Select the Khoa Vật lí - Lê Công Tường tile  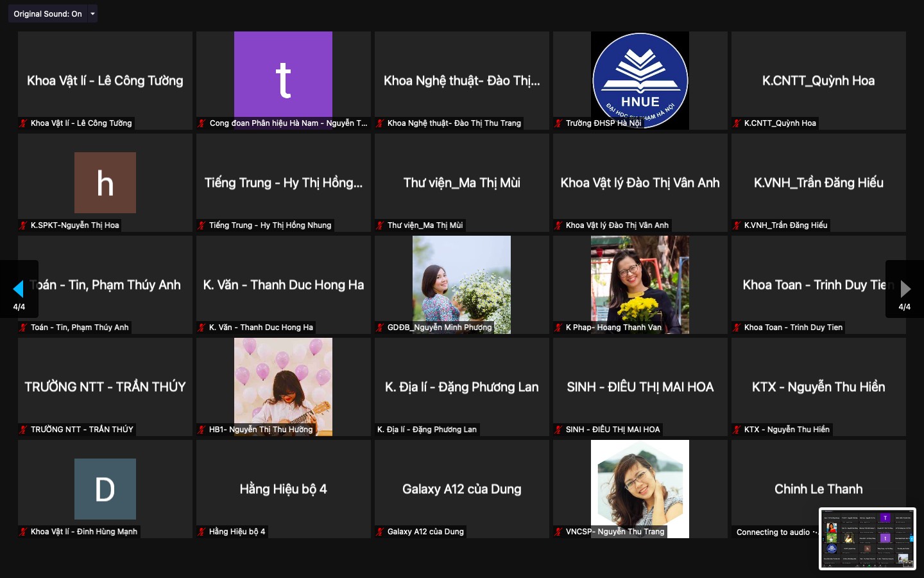point(105,80)
